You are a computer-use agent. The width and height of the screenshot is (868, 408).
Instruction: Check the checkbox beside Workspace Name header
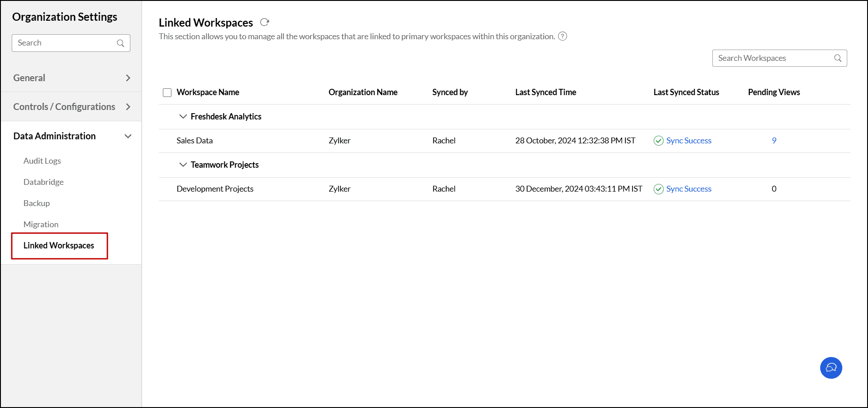pos(167,92)
